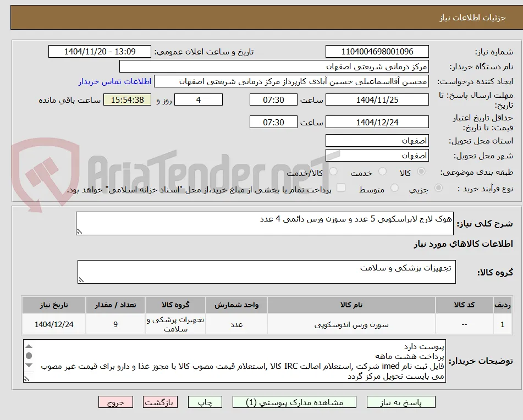The image size is (523, 420).
Task: Select the کالا/خدمت radio button
Action: click(x=333, y=172)
